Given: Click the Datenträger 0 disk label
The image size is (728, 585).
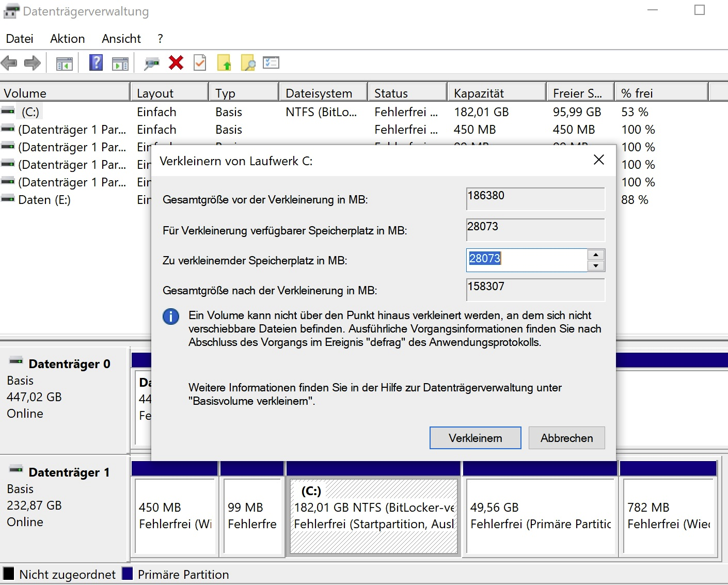Looking at the screenshot, I should tap(69, 364).
